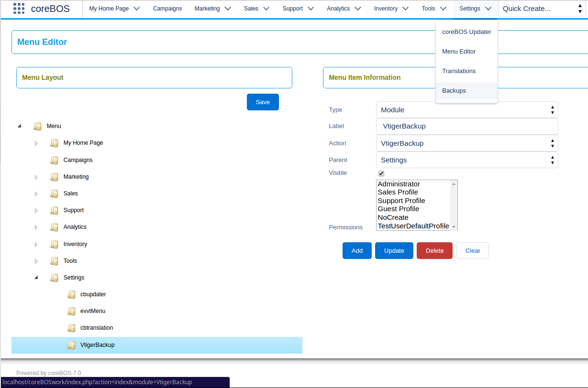Image resolution: width=588 pixels, height=388 pixels.
Task: Click the root Menu folder icon
Action: coord(38,126)
